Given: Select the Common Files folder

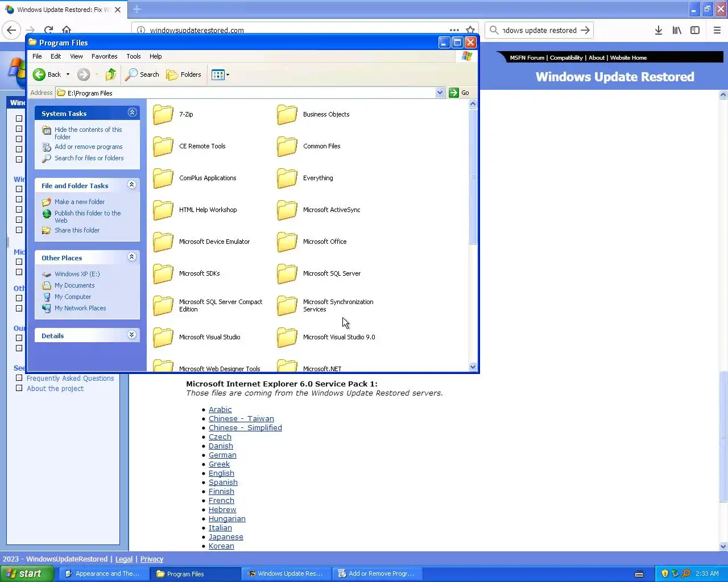Looking at the screenshot, I should coord(309,146).
